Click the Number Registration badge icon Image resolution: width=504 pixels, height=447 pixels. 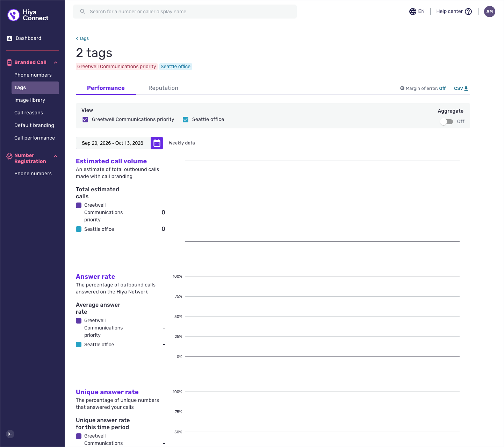pos(9,156)
